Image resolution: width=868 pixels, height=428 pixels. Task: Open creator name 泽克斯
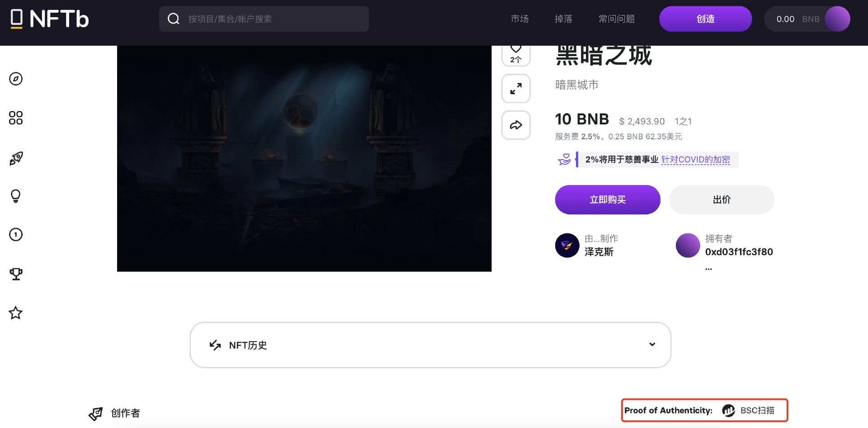tap(599, 252)
